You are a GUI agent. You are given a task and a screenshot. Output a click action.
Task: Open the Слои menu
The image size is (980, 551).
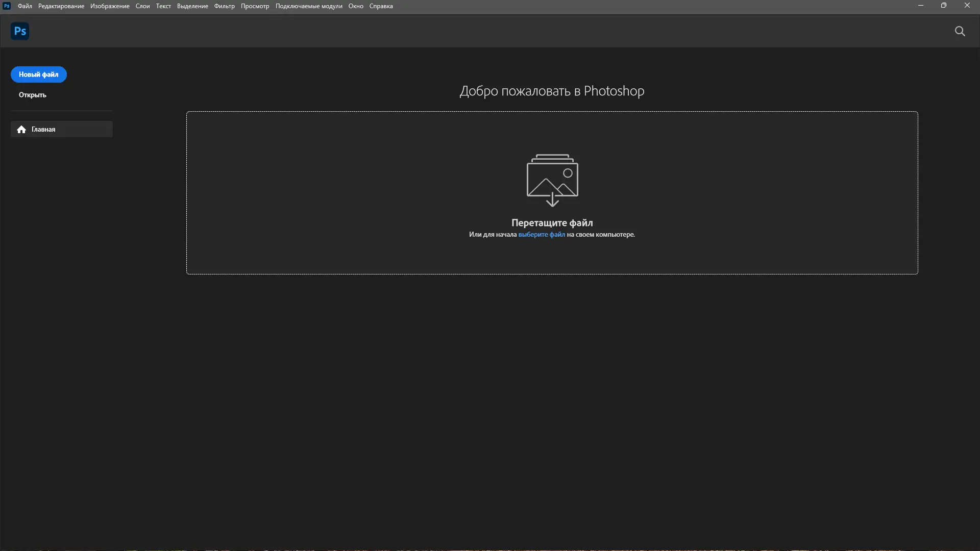click(x=142, y=6)
